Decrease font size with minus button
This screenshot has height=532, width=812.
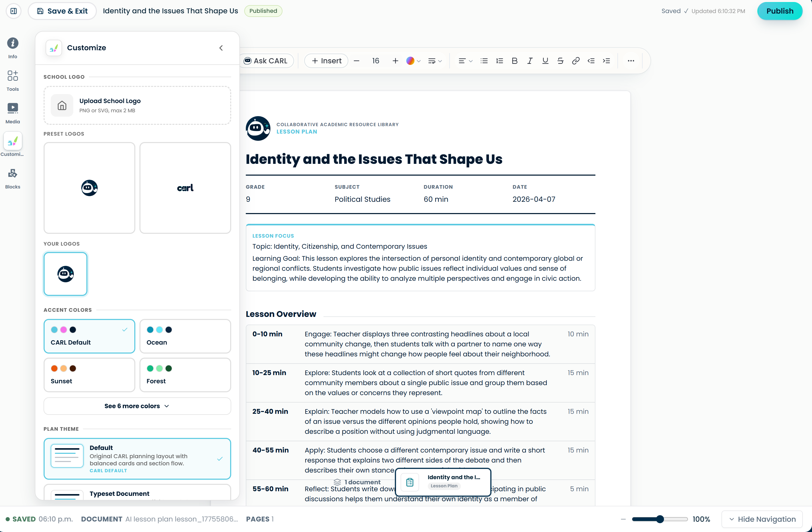click(357, 61)
